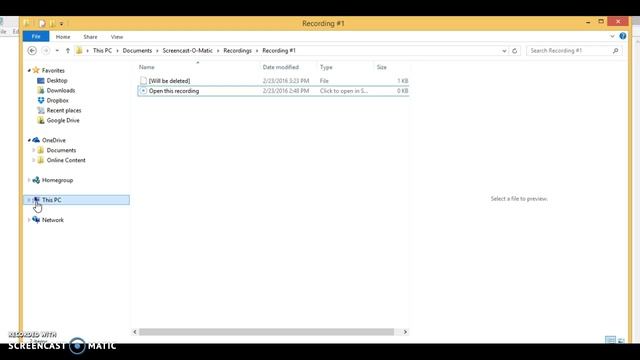Open Downloads in Favorites

tap(60, 91)
